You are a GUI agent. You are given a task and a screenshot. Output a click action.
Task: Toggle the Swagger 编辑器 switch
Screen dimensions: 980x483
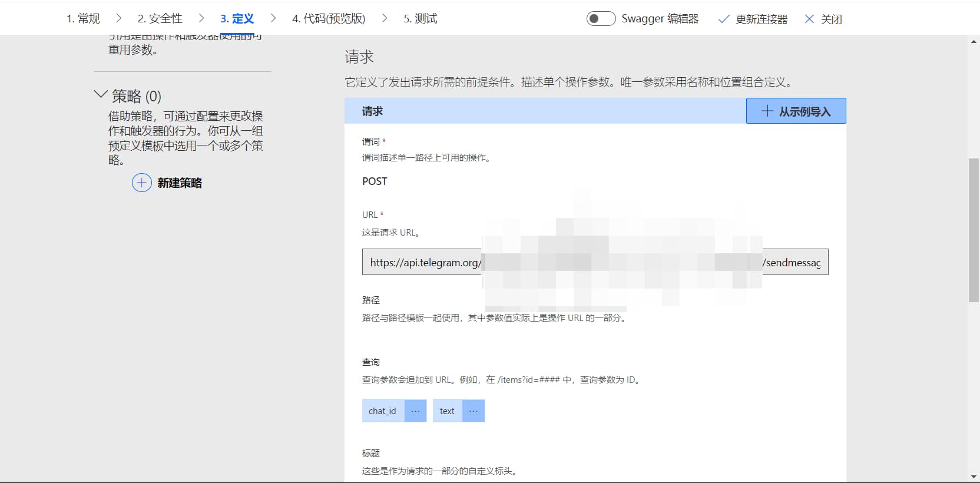click(601, 19)
